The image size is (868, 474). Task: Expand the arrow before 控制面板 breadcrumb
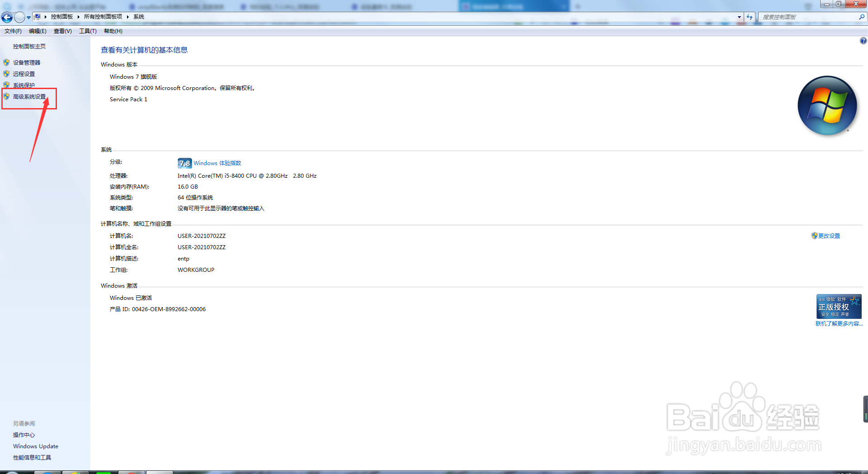coord(46,17)
